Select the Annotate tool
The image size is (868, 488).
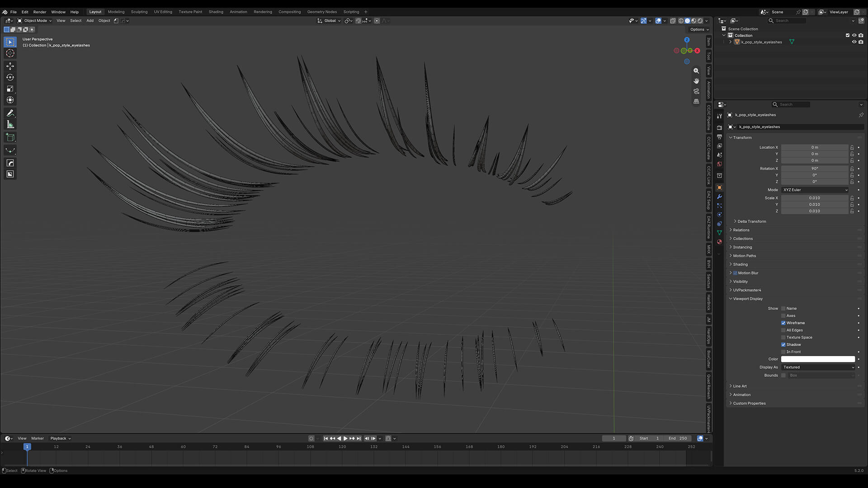click(x=10, y=113)
